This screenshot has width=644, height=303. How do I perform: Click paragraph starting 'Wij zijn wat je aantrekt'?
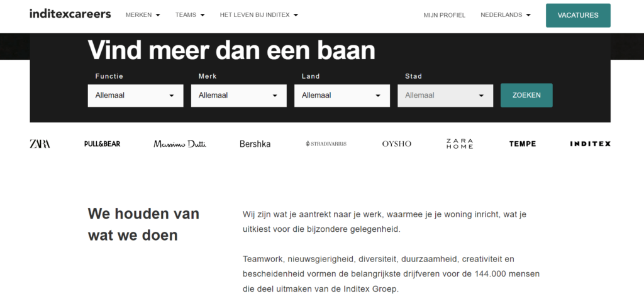[384, 222]
